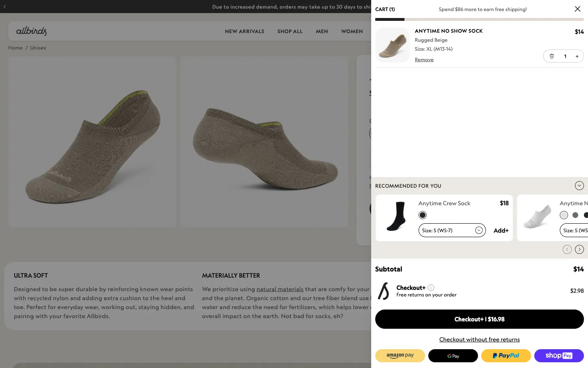Viewport: 588px width, 368px height.
Task: Click the Subtotal label
Action: (389, 269)
